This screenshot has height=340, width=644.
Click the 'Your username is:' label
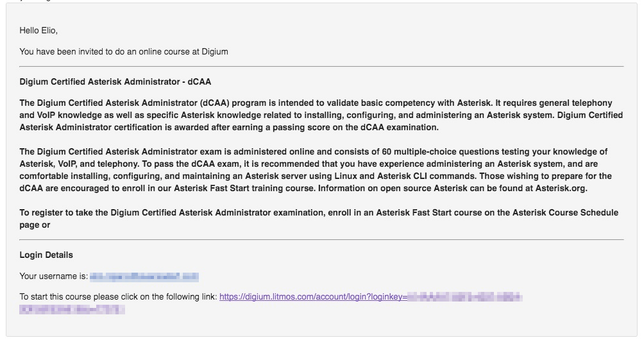click(x=54, y=277)
